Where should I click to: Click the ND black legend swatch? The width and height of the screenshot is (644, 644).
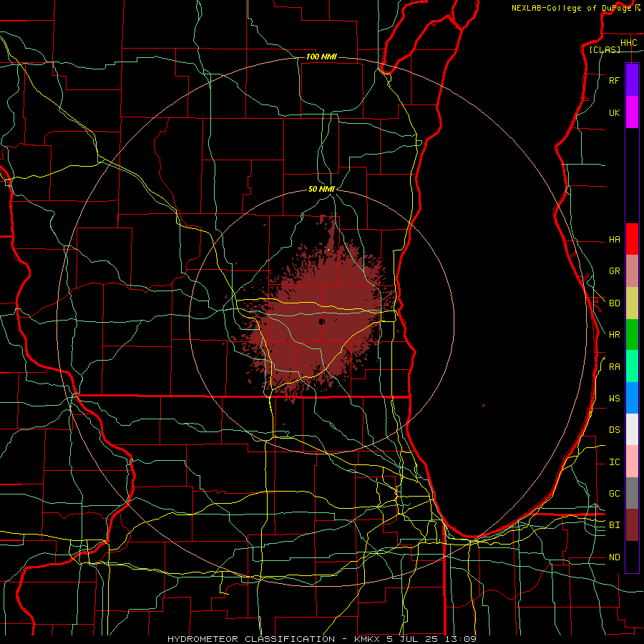pyautogui.click(x=632, y=557)
